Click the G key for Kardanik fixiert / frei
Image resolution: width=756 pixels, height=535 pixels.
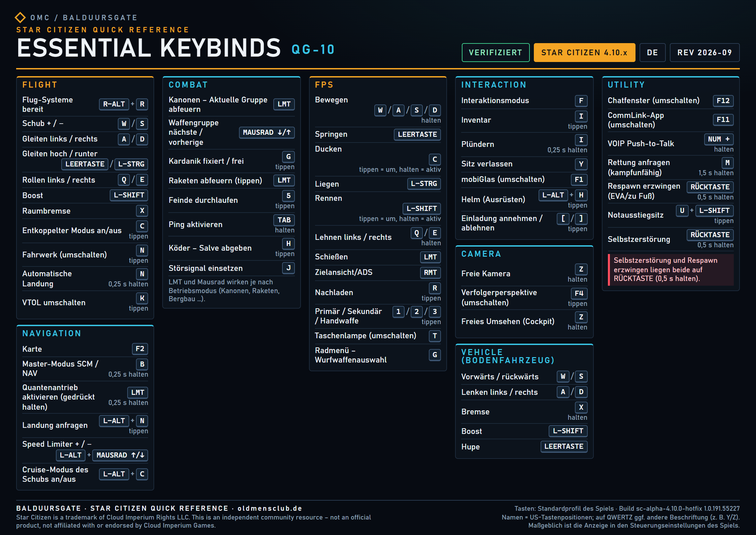click(288, 157)
